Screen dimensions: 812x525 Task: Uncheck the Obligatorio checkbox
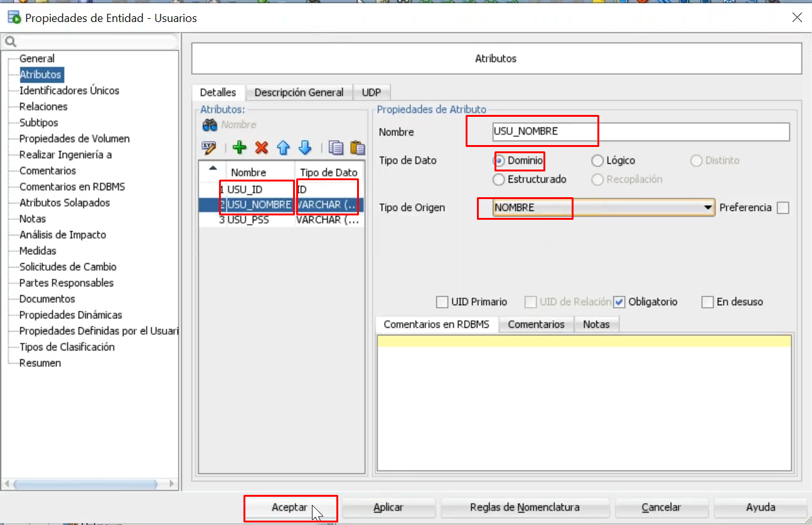pos(619,302)
